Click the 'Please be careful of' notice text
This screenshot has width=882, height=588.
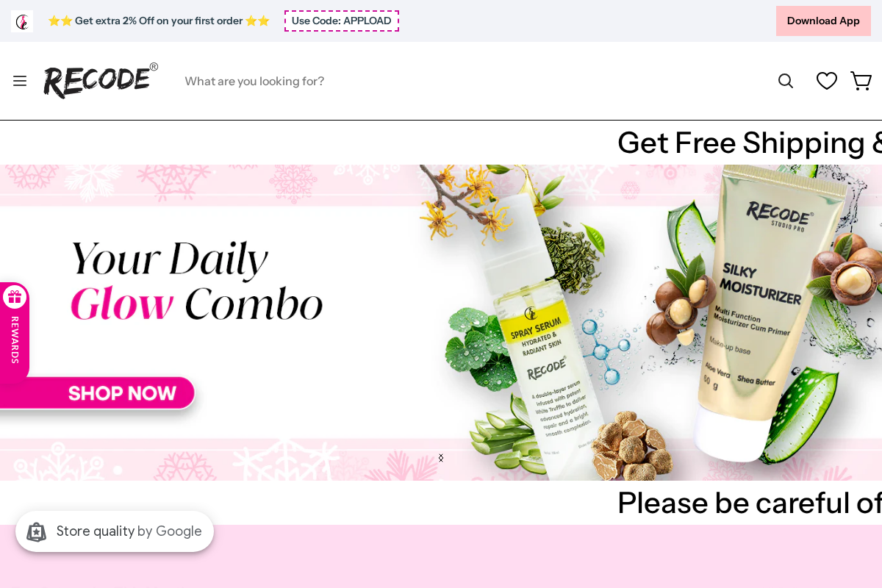click(750, 503)
